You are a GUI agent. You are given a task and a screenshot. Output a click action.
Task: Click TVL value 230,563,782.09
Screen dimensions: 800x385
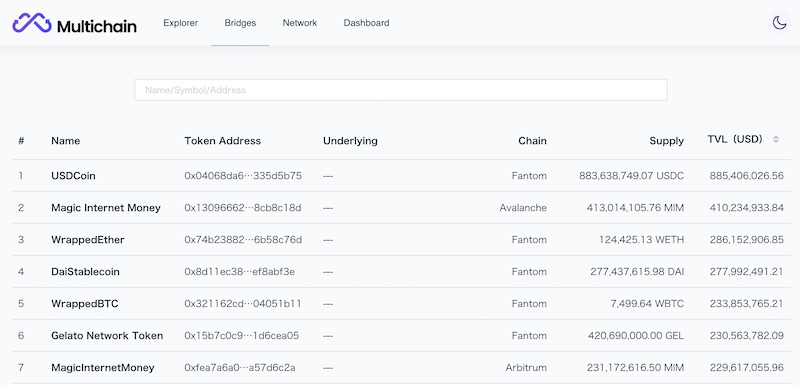tap(746, 336)
